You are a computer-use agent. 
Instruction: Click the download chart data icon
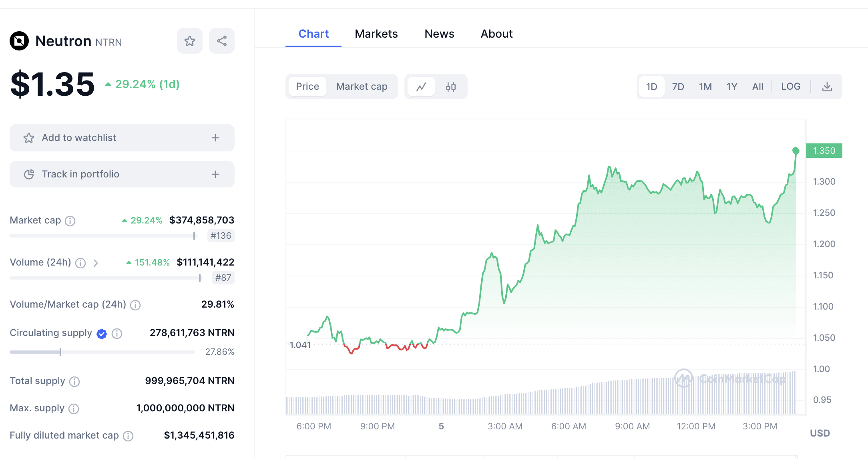tap(827, 87)
